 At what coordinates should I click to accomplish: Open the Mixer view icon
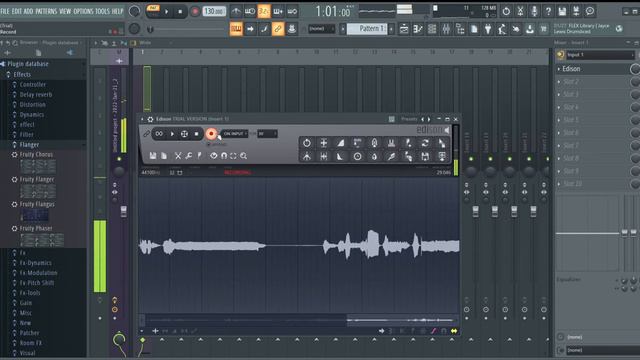pos(446,29)
